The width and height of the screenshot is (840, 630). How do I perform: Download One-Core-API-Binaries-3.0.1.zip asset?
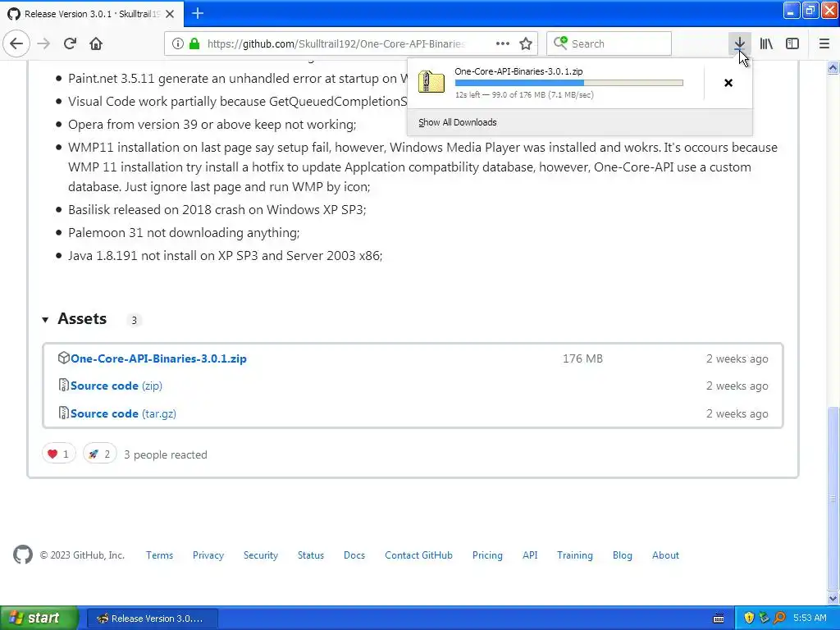click(x=158, y=358)
